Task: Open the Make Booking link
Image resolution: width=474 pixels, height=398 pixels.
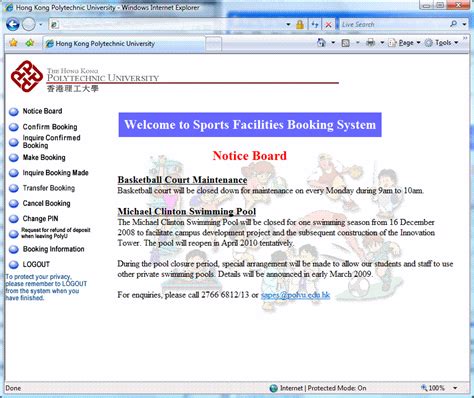Action: 44,157
